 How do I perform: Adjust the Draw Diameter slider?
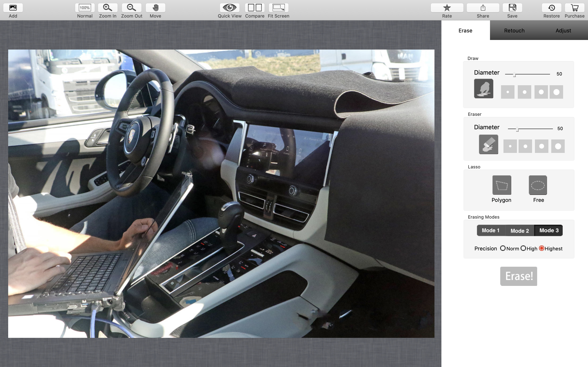click(514, 75)
